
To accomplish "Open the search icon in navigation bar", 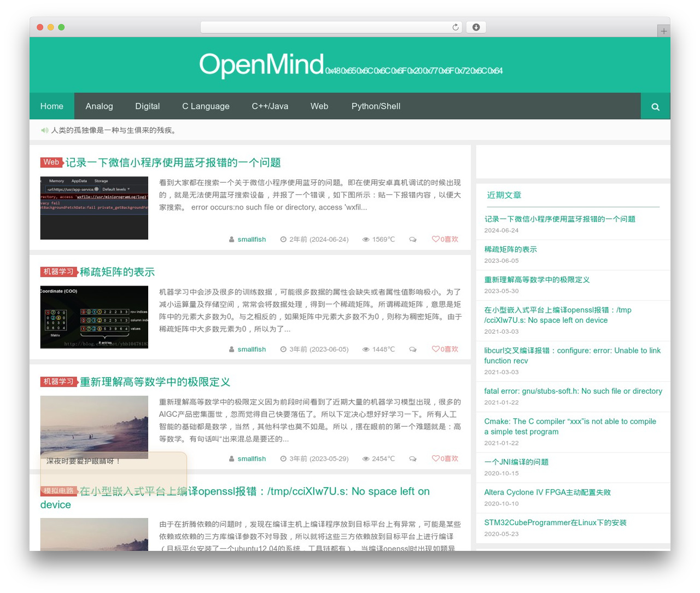I will coord(655,107).
